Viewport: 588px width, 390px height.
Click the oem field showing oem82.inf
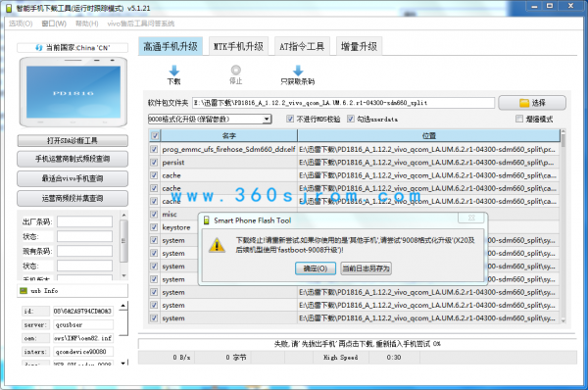82,338
